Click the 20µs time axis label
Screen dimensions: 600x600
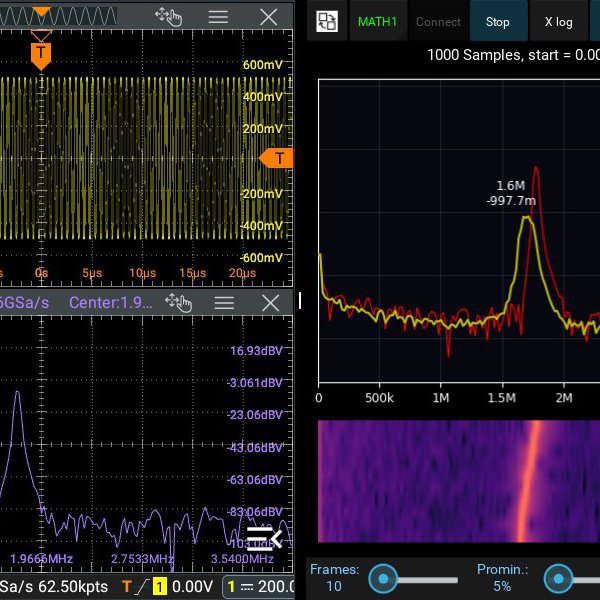[242, 272]
